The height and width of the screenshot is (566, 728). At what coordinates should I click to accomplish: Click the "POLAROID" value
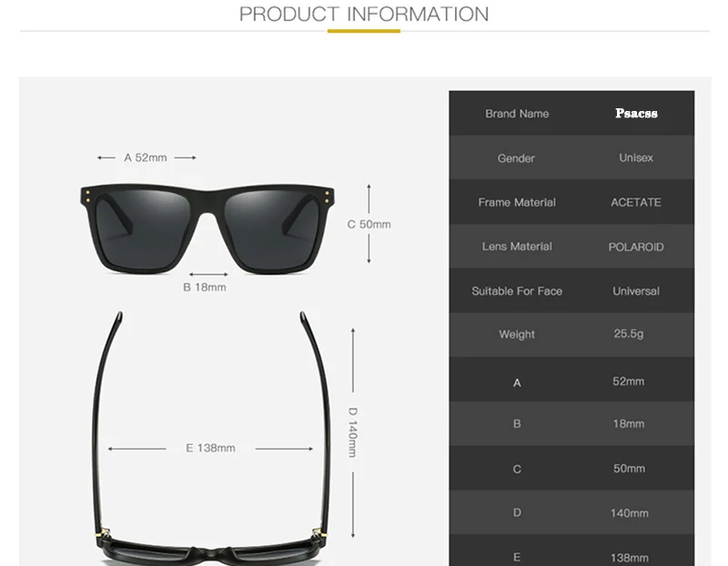pos(636,247)
